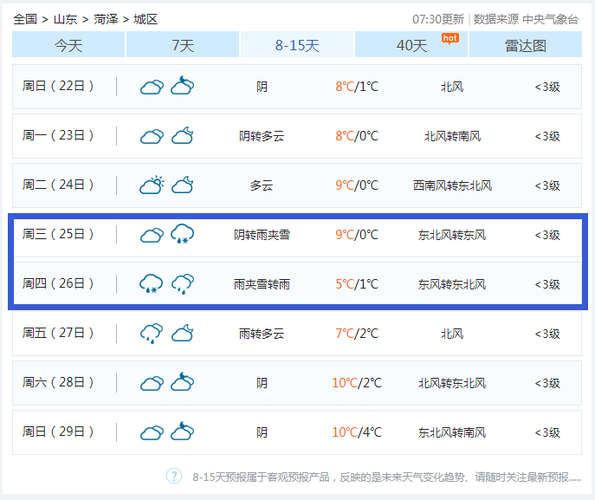Go to 全国 breadcrumb link

(x=25, y=19)
